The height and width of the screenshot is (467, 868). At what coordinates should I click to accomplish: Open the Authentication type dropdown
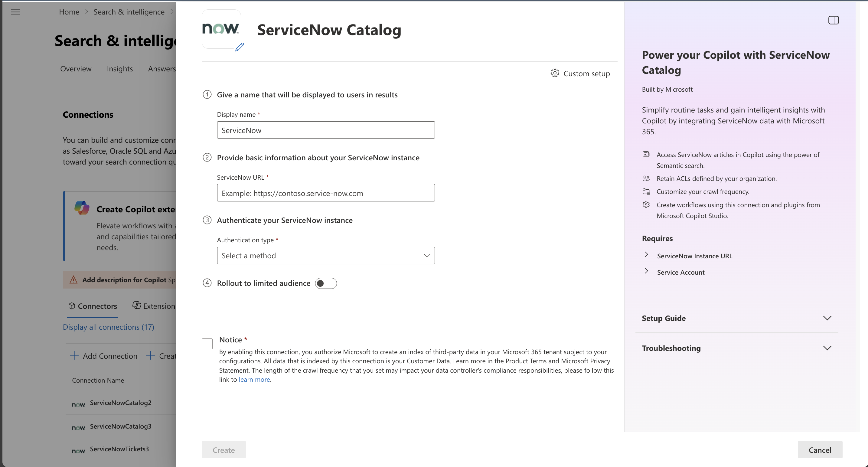pos(325,256)
